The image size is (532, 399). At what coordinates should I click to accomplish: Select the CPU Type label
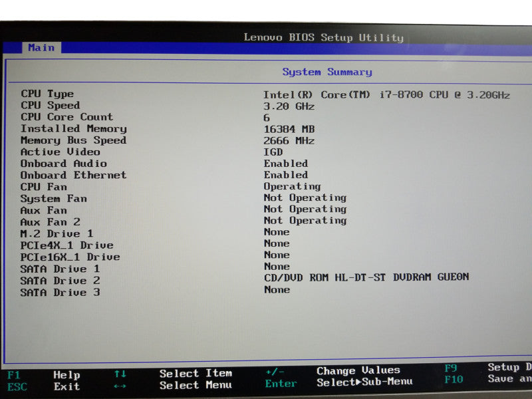pyautogui.click(x=47, y=94)
